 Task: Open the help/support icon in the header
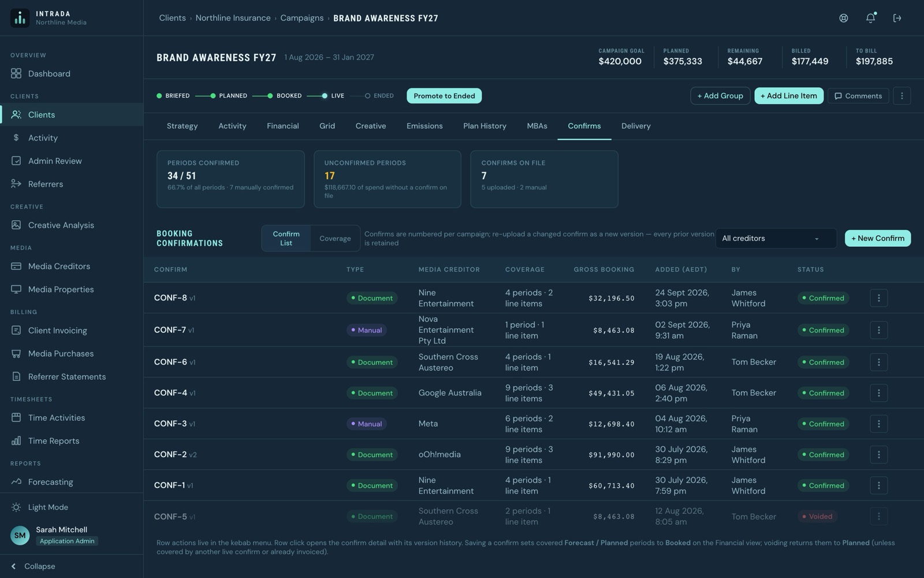[x=843, y=18]
